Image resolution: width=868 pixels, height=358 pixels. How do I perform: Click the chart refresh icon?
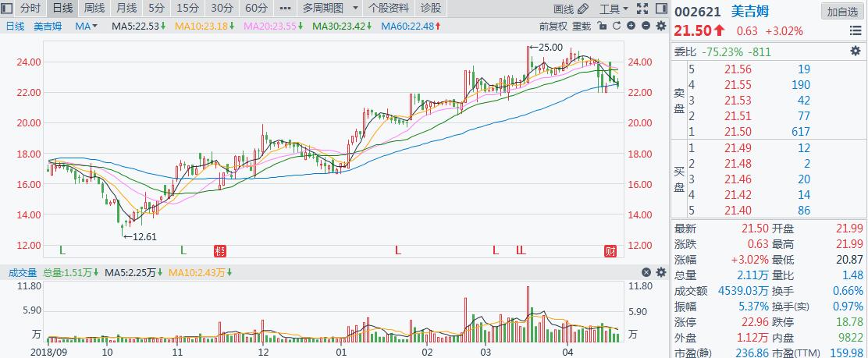[x=615, y=26]
